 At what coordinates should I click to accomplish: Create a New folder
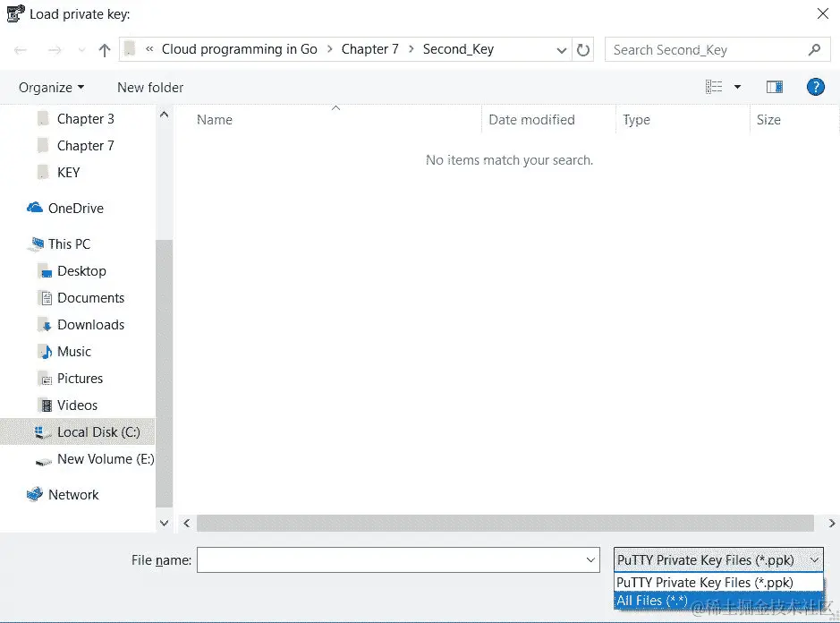[150, 88]
